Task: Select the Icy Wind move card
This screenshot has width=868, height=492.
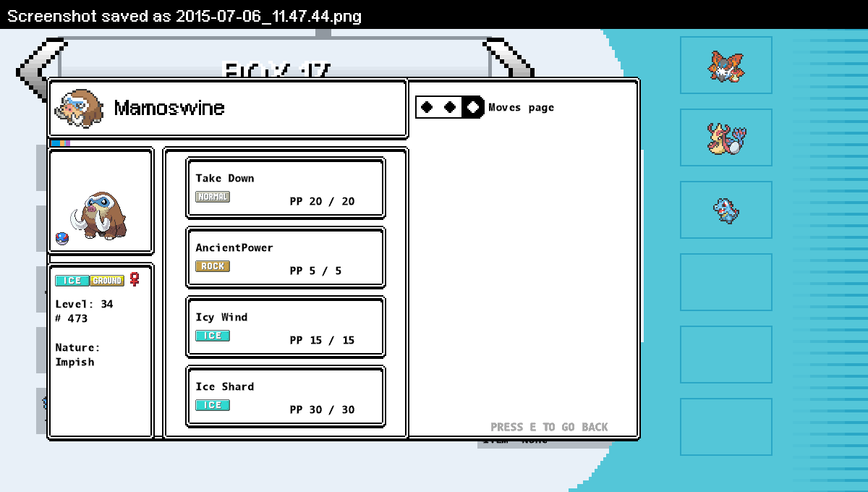Action: (286, 327)
